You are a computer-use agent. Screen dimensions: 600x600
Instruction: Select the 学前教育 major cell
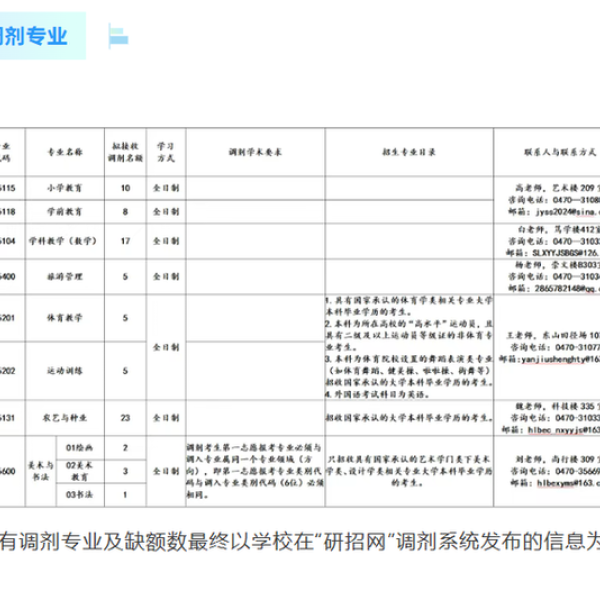[65, 212]
